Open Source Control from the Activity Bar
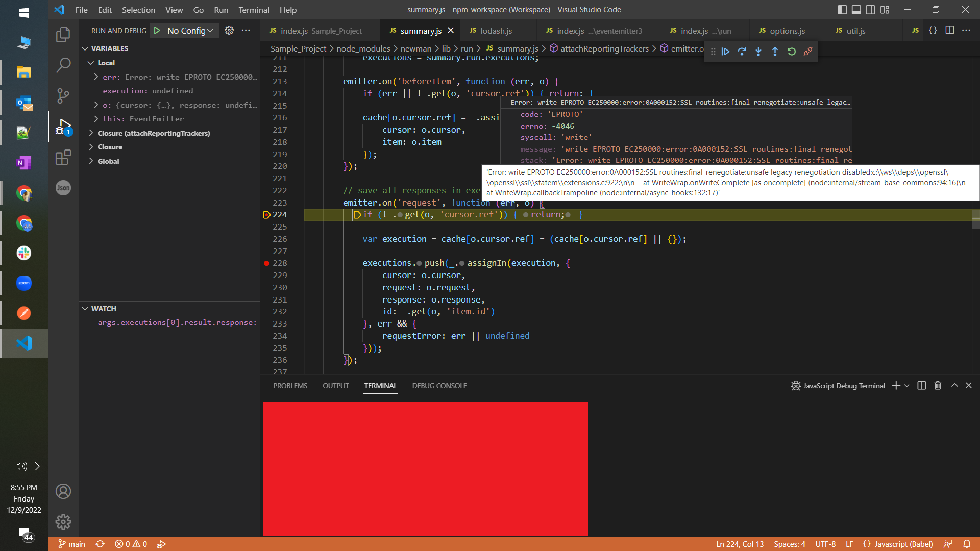 [x=63, y=96]
